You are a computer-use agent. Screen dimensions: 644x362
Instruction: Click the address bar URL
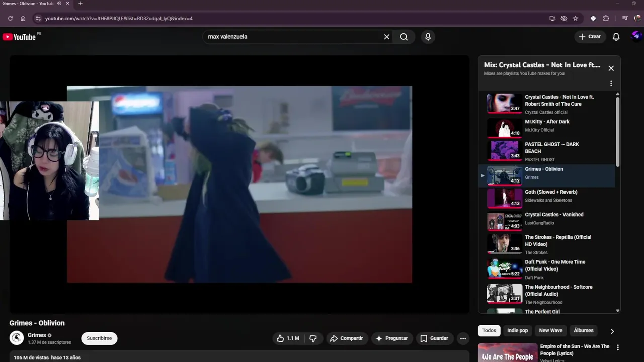pyautogui.click(x=119, y=18)
